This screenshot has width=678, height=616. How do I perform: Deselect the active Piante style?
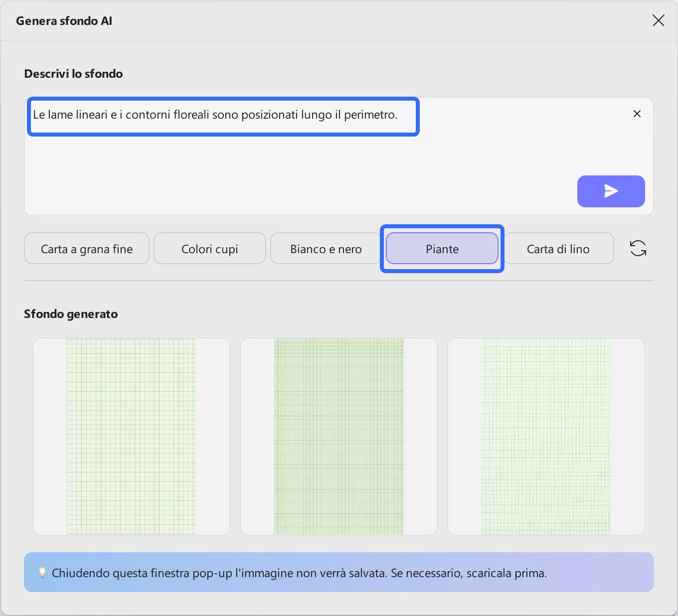point(442,249)
